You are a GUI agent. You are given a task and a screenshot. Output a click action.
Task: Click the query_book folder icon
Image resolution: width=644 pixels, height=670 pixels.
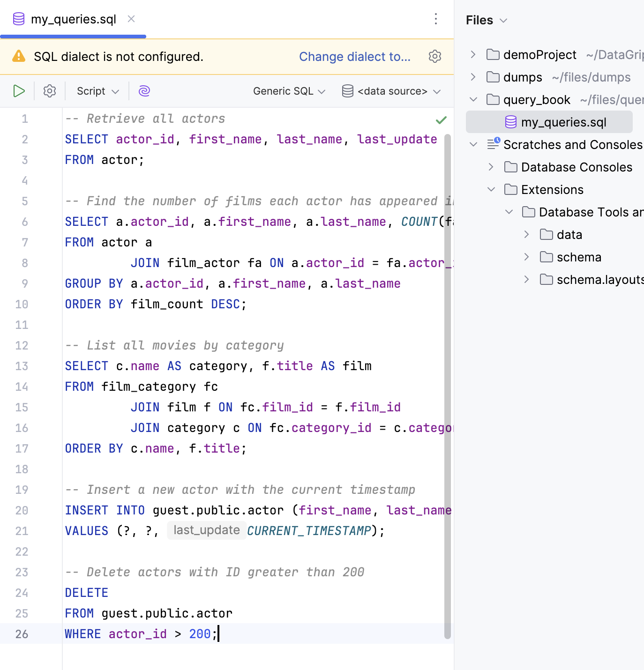[x=493, y=99]
